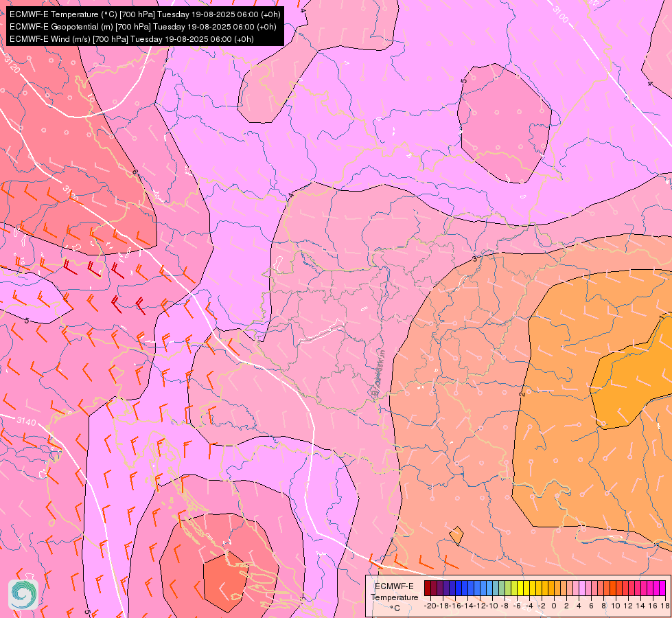The height and width of the screenshot is (618, 672).
Task: Click the -8 tick label on colorbar
Action: (x=505, y=606)
